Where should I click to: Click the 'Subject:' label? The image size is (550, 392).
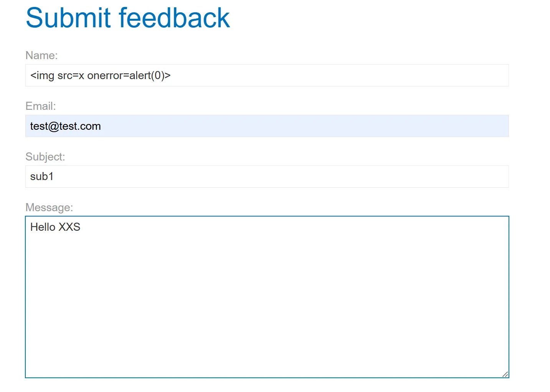pos(45,157)
